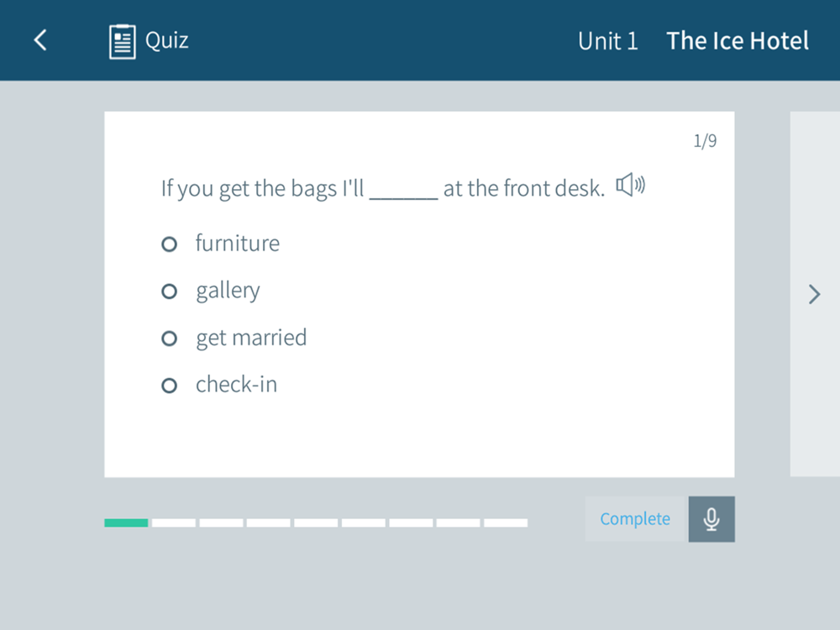Go back using the left arrow icon
This screenshot has width=840, height=630.
tap(40, 40)
